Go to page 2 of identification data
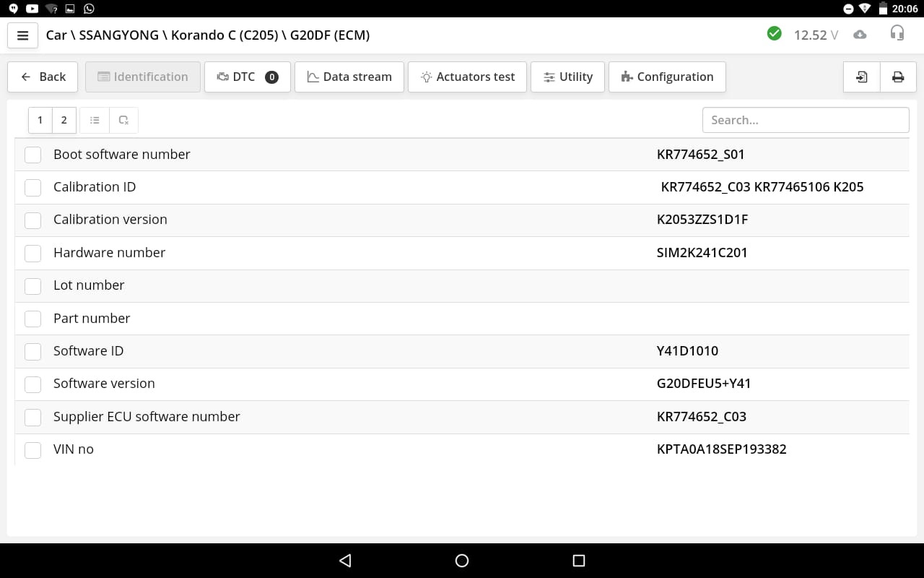The width and height of the screenshot is (924, 578). point(64,120)
